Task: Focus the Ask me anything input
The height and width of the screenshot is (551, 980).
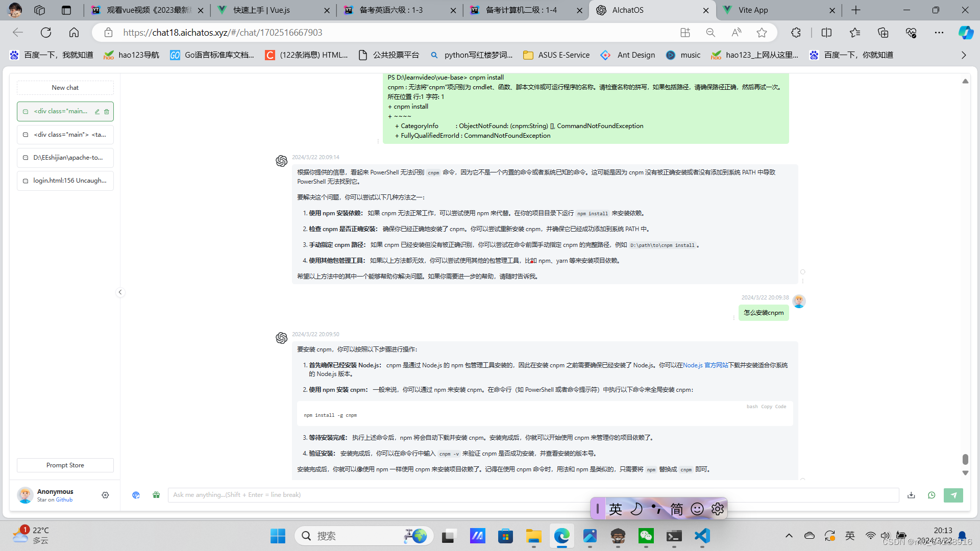Action: (533, 495)
